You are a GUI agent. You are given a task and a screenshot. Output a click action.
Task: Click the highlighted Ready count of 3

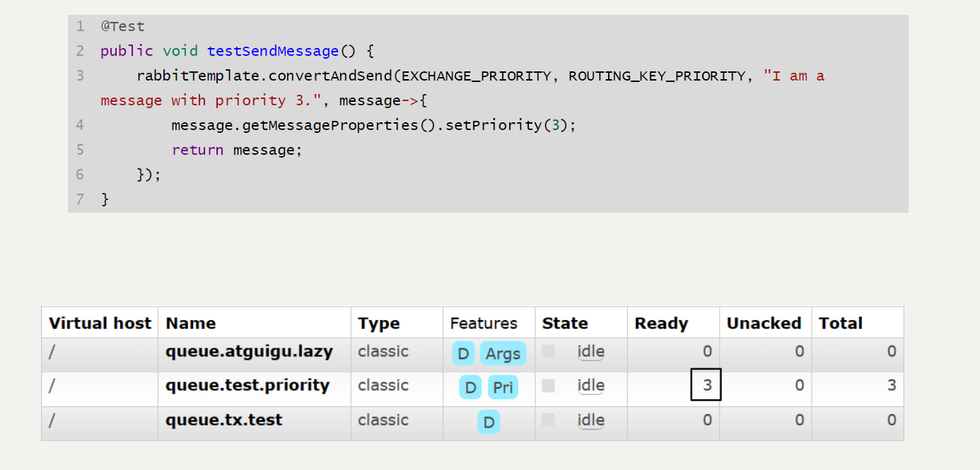point(706,385)
